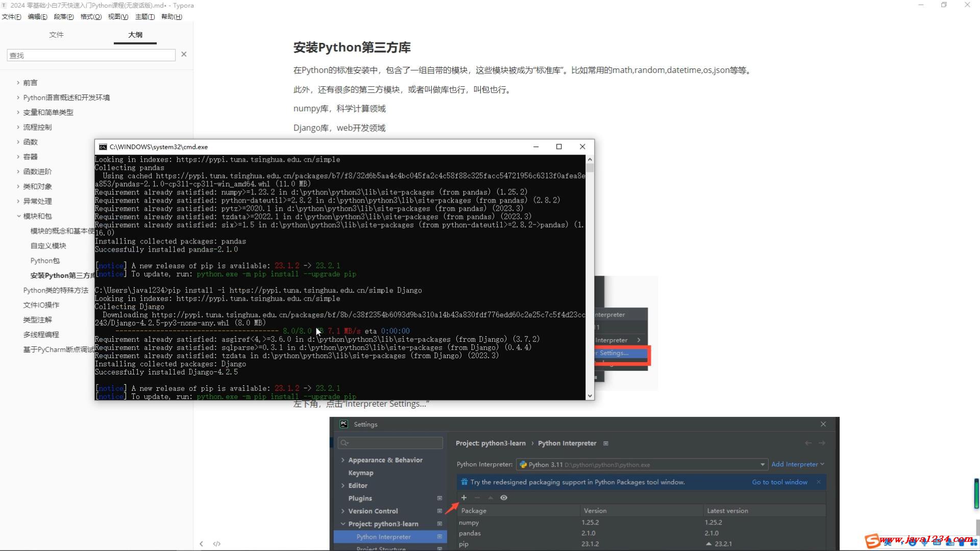The image size is (980, 551).
Task: Select 安装Python第三方库 outline entry
Action: (x=62, y=275)
